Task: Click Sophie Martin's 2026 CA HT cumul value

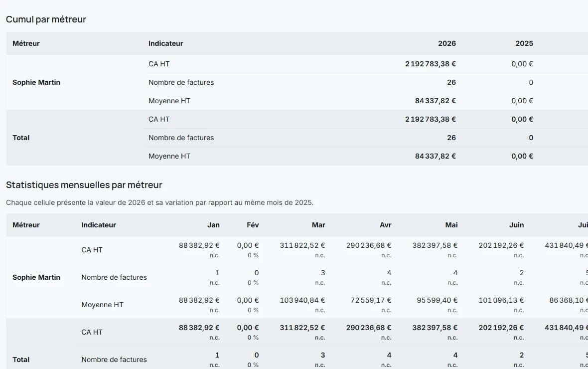Action: click(431, 64)
